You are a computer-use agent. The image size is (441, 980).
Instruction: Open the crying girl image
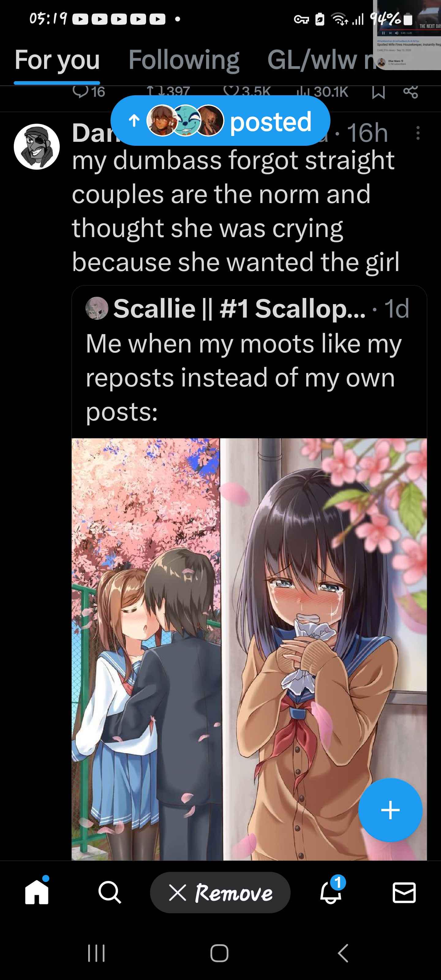[324, 649]
